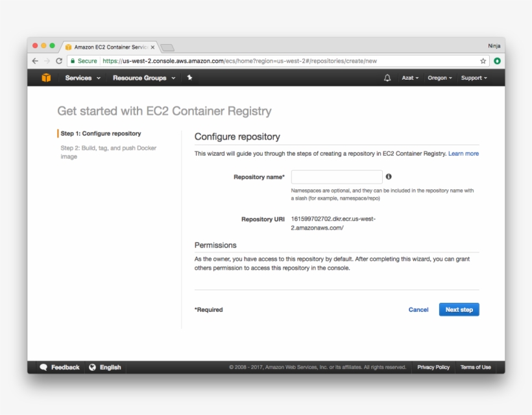Select Step 1: Configure repository in sidebar
Viewport: 532px width, 415px height.
101,133
